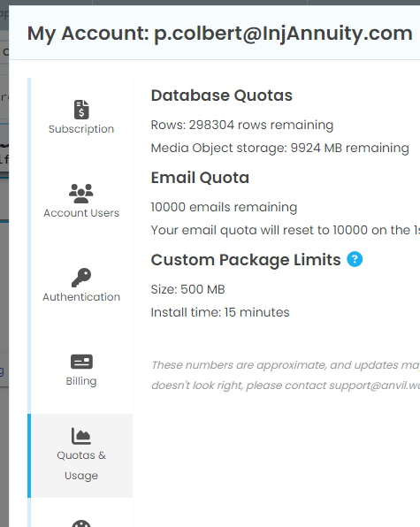The height and width of the screenshot is (527, 420).
Task: Click 'These numbers are approximate' italic note
Action: coord(286,365)
